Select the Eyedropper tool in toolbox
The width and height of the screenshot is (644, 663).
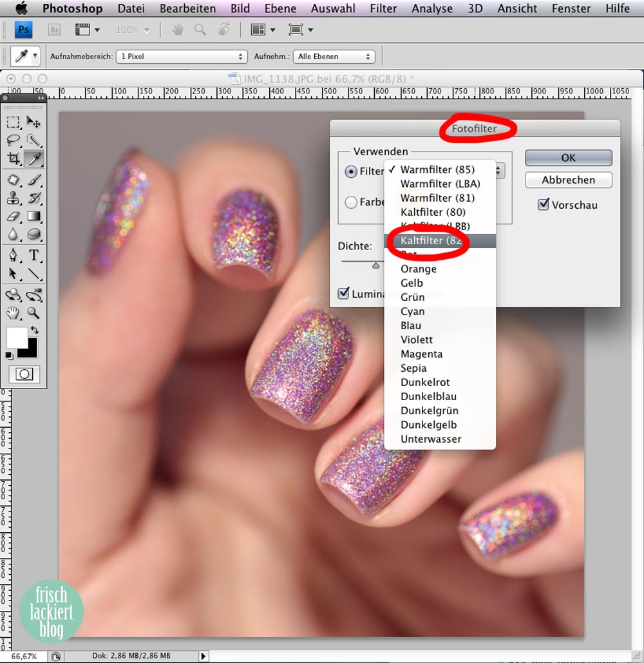pos(33,159)
